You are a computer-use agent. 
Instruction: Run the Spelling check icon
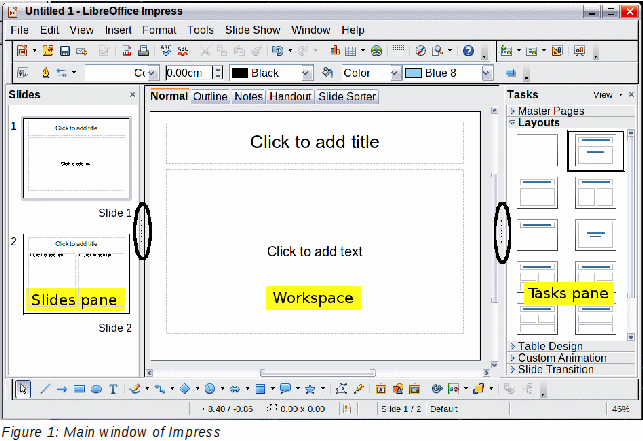(166, 50)
